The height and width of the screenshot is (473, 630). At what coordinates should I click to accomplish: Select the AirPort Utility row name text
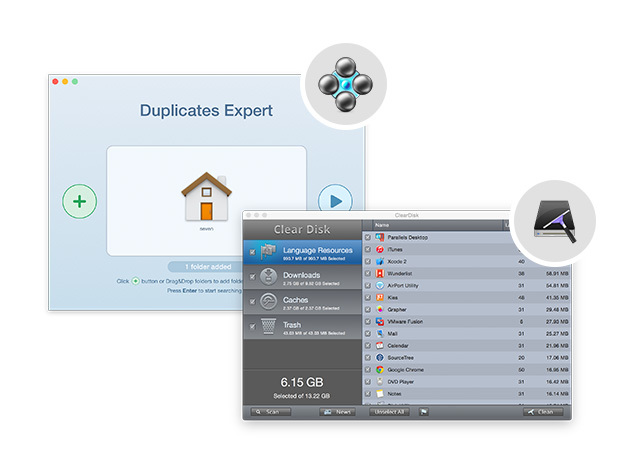tap(403, 285)
